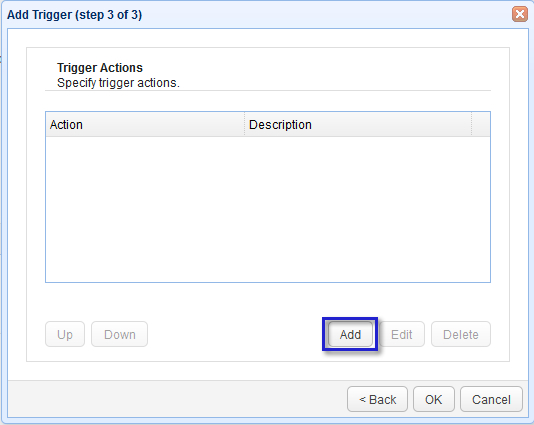Confirm the trigger with OK
Viewport: 534px width, 425px height.
[x=434, y=399]
